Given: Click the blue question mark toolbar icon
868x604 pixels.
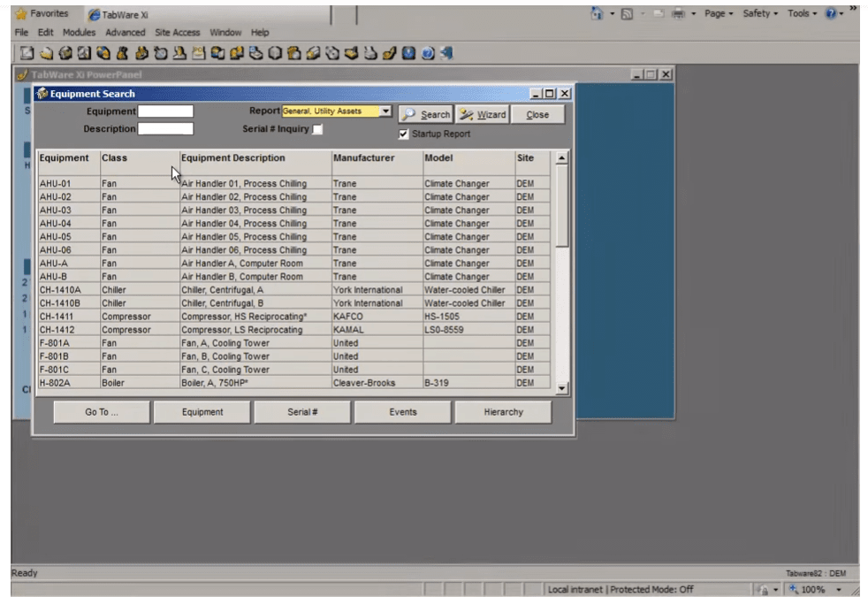Looking at the screenshot, I should (428, 53).
